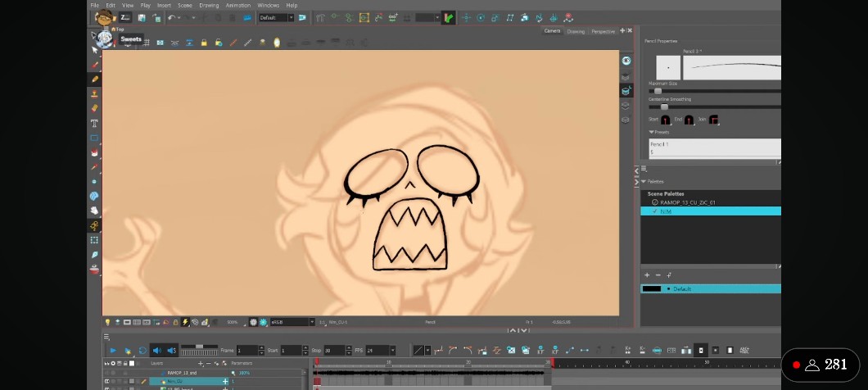Click the black Default color swatch
Screen dimensions: 868x390
(x=652, y=288)
